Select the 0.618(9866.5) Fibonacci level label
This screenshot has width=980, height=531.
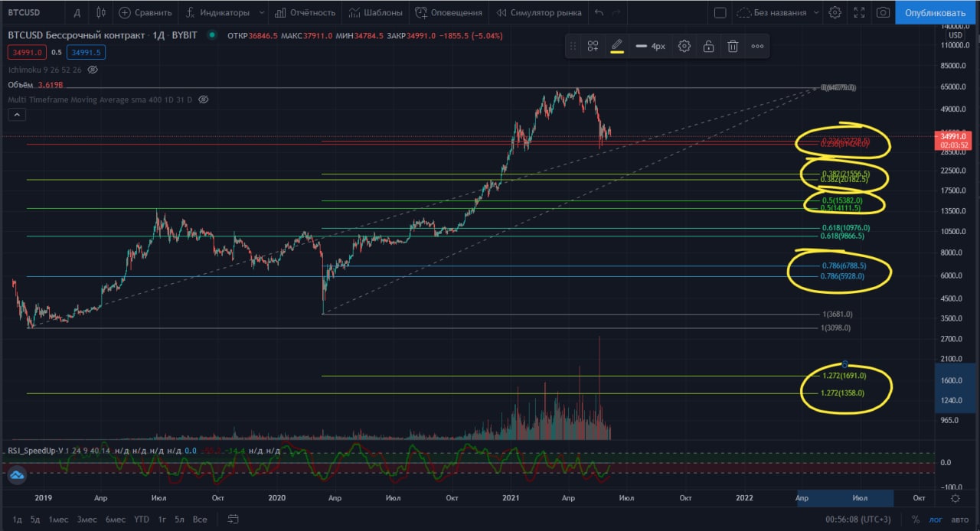click(842, 236)
